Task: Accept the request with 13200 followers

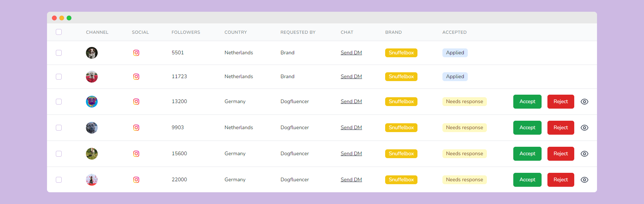Action: [x=527, y=102]
